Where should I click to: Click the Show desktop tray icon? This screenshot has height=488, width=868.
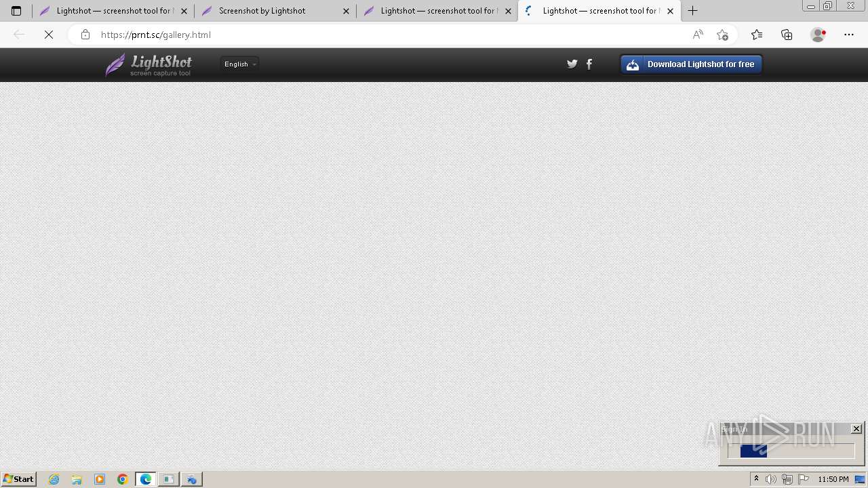click(860, 479)
